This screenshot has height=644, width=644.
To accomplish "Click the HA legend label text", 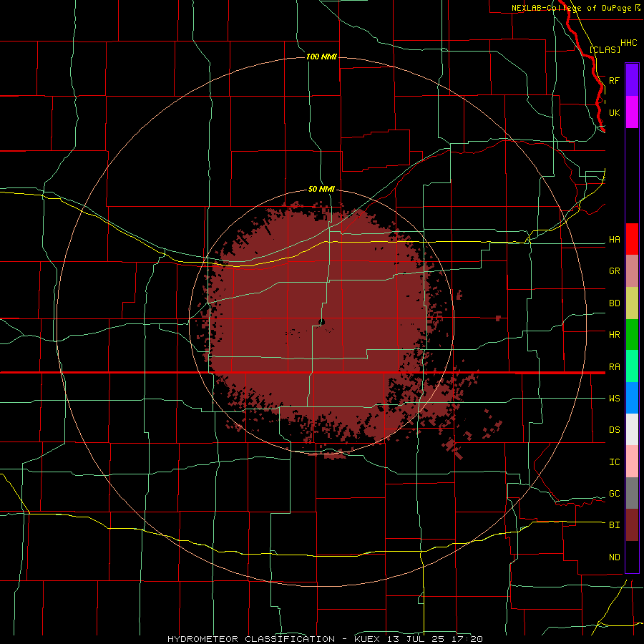I will click(x=614, y=240).
